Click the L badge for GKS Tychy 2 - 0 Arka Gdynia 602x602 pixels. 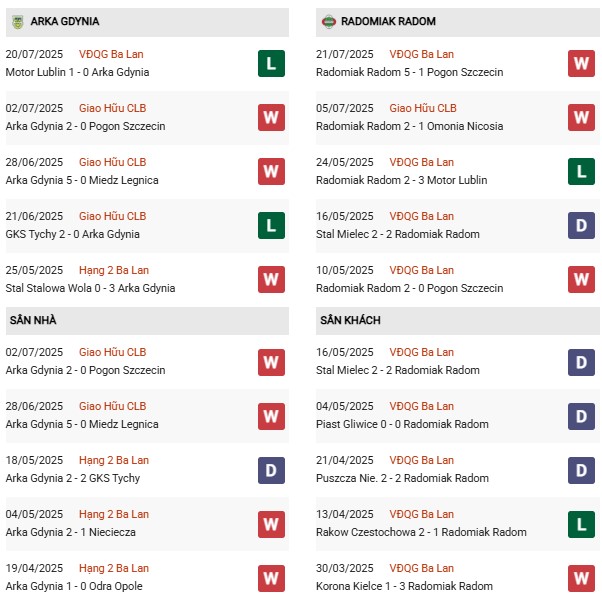[x=271, y=226]
